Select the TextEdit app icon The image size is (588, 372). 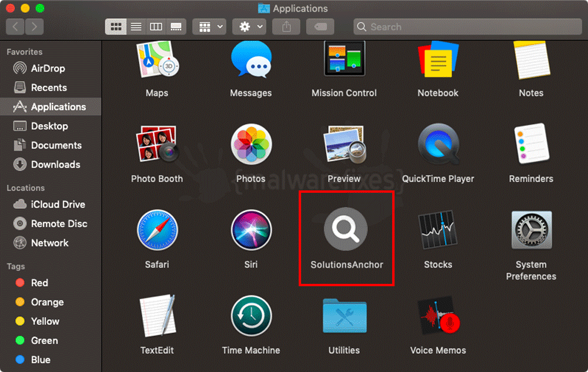[157, 316]
